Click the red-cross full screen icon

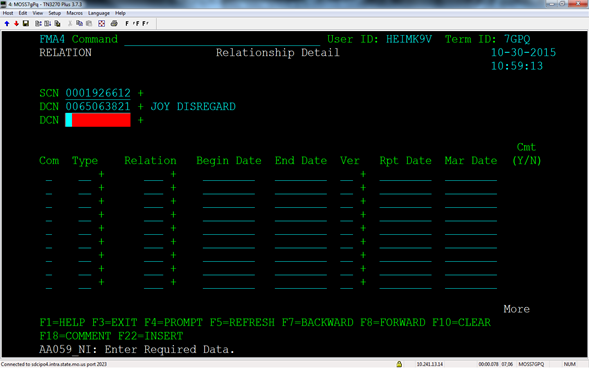tap(101, 24)
